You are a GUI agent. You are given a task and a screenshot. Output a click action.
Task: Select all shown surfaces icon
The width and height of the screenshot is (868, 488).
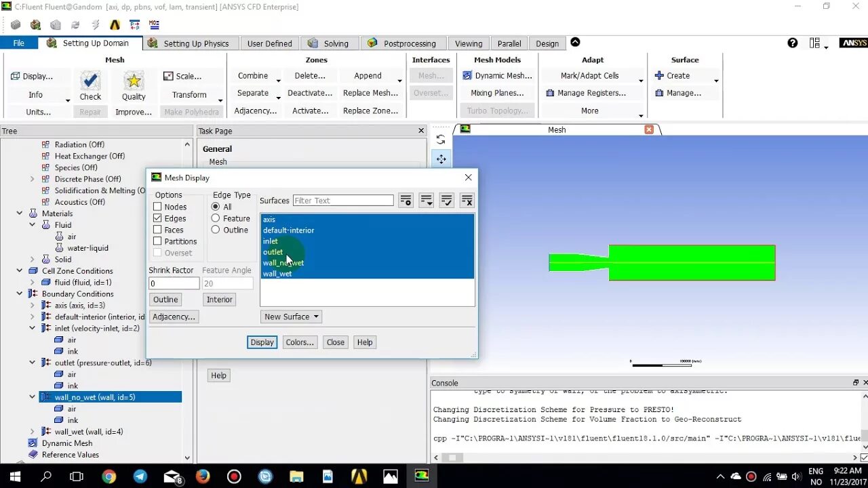pos(446,201)
